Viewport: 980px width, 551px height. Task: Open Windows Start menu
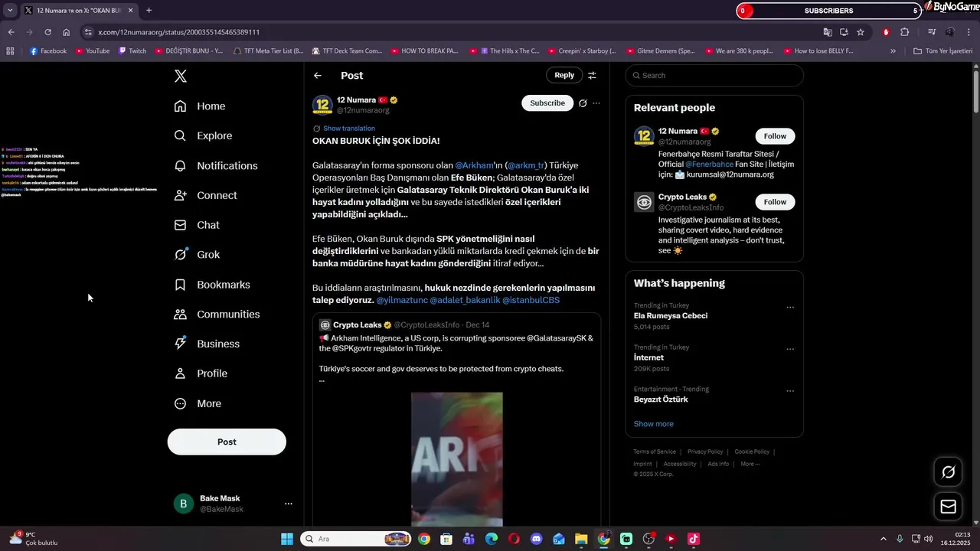point(287,539)
